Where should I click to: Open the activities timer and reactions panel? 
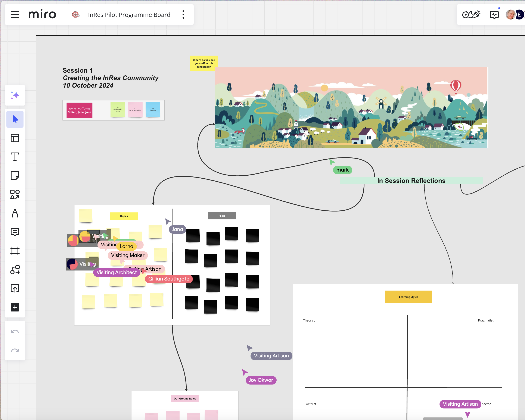pos(471,15)
